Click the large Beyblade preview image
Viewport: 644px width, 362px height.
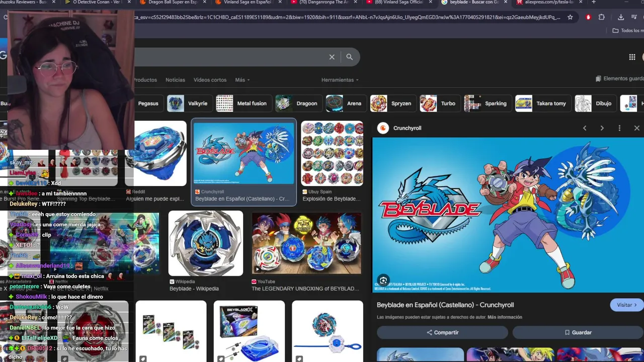pyautogui.click(x=508, y=215)
